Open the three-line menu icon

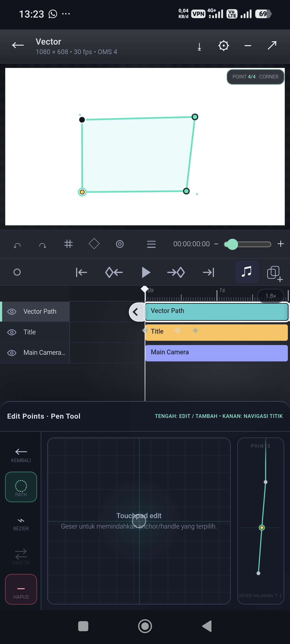[x=151, y=244]
